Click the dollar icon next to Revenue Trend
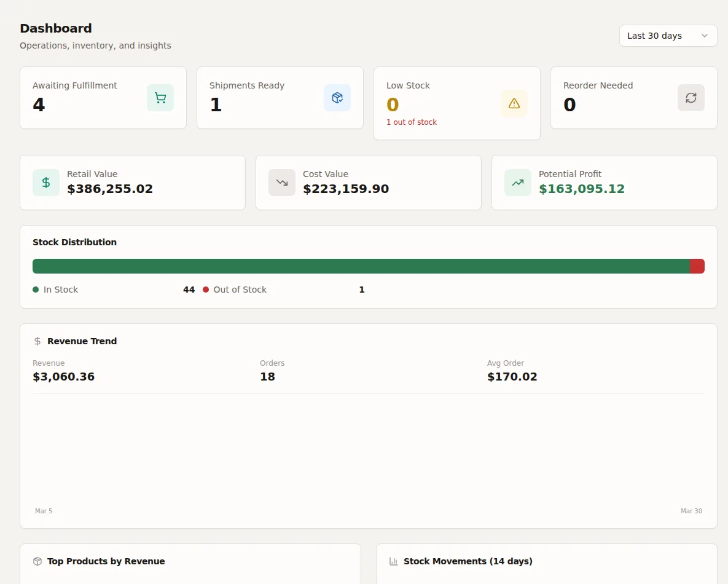The image size is (728, 584). 37,341
